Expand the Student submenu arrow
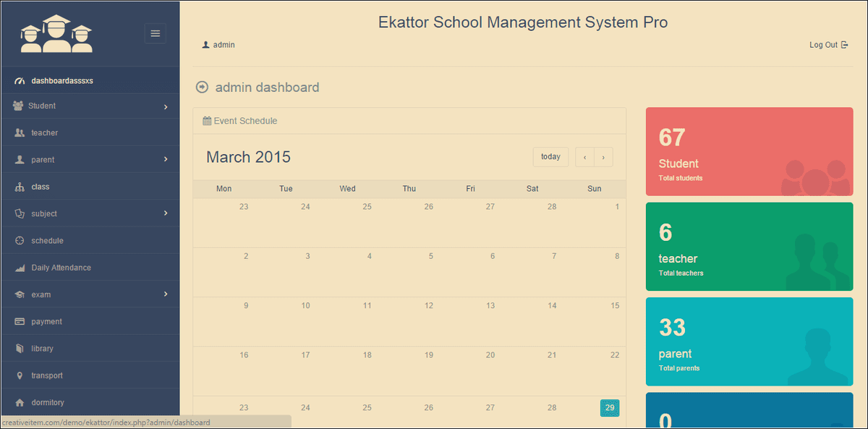 tap(166, 107)
